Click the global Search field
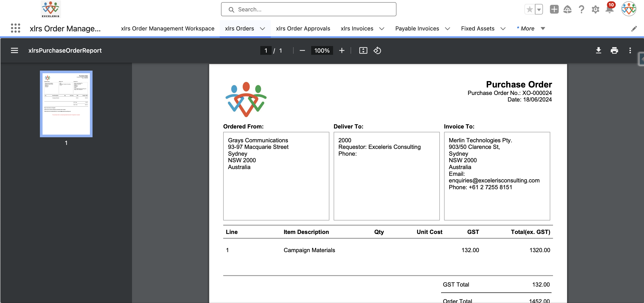The width and height of the screenshot is (644, 303). (x=309, y=9)
